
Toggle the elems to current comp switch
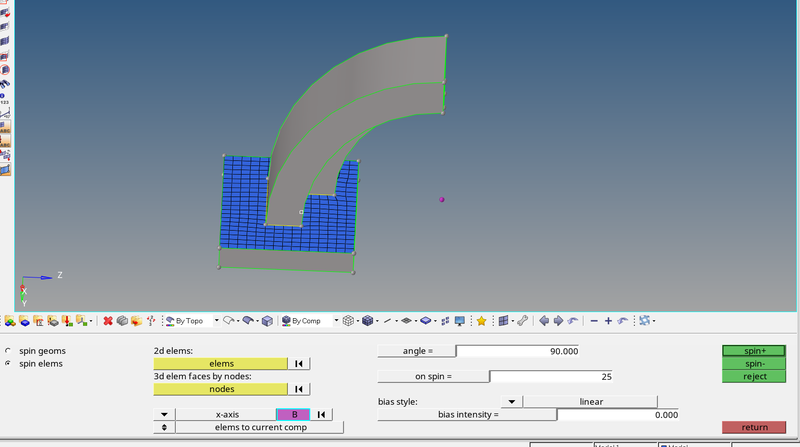(x=164, y=427)
